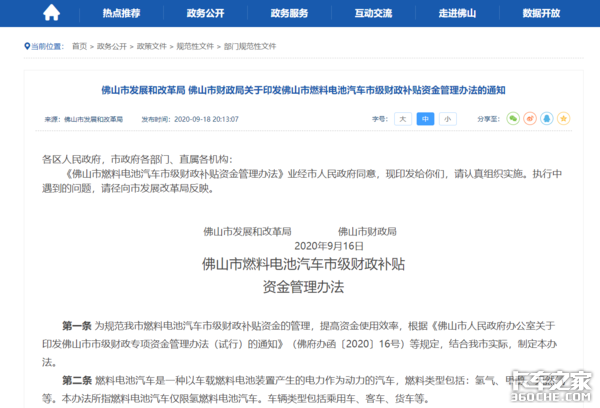Click 部门规范性文件 breadcrumb link
The image size is (600, 408).
coord(249,46)
